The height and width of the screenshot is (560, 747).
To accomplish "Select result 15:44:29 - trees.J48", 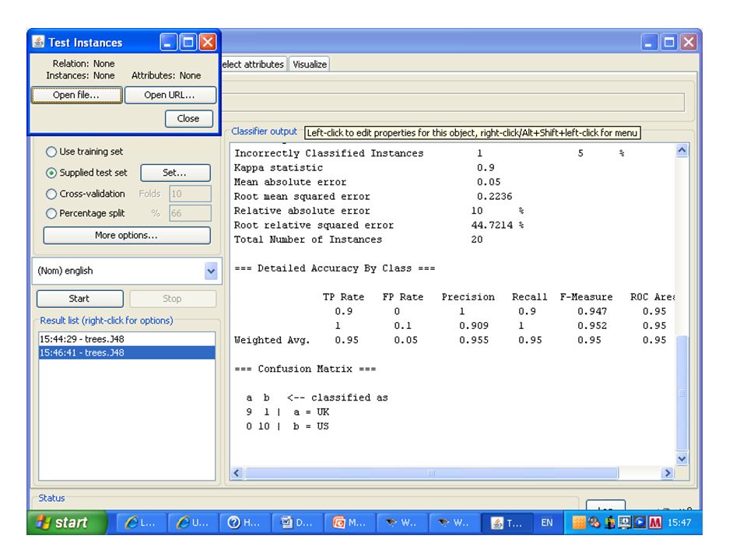I will tap(127, 339).
